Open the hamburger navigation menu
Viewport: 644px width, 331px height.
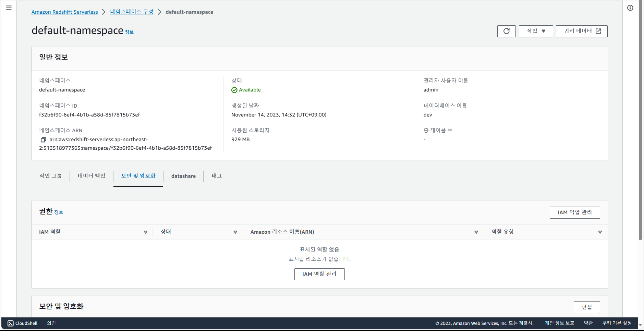coord(9,8)
